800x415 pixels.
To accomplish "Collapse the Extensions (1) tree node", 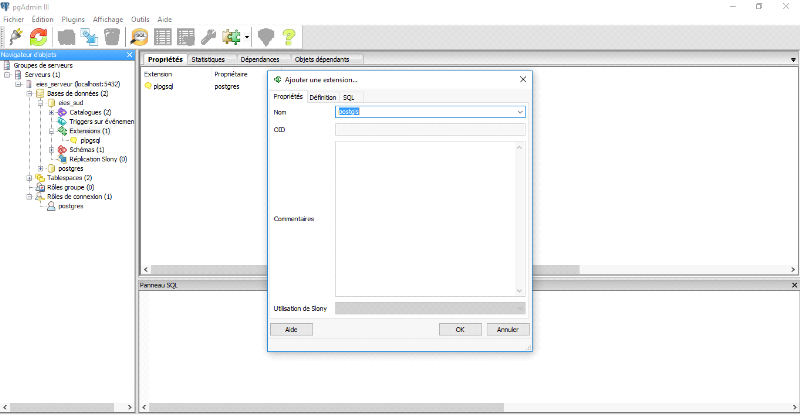I will pyautogui.click(x=51, y=131).
